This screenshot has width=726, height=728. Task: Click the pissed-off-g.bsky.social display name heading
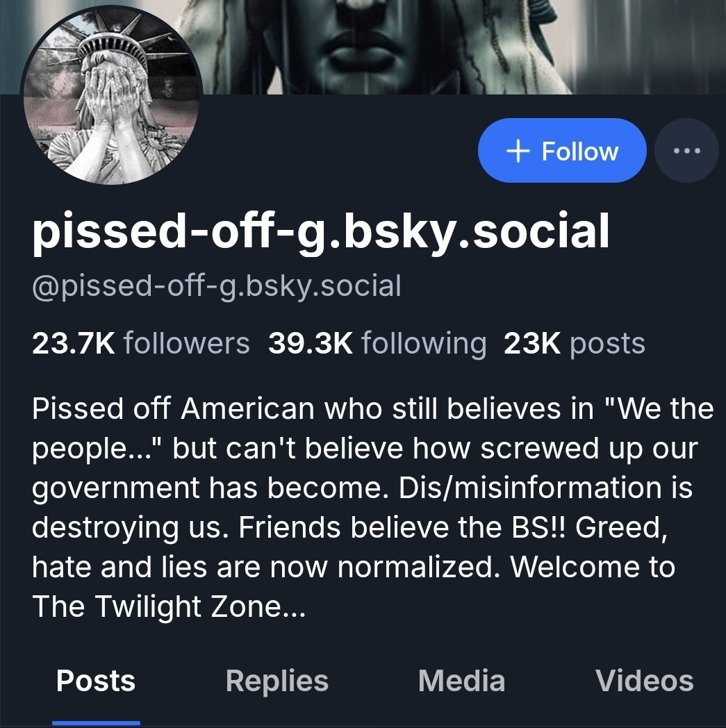click(320, 231)
